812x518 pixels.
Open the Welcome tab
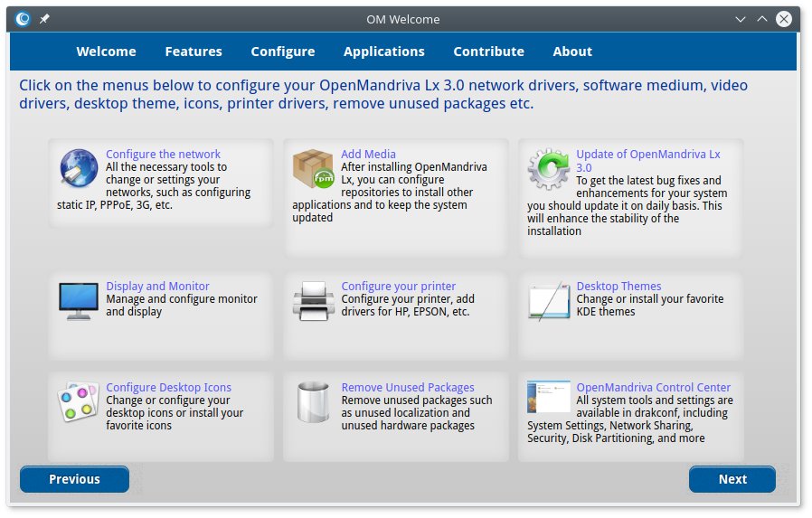pos(106,52)
